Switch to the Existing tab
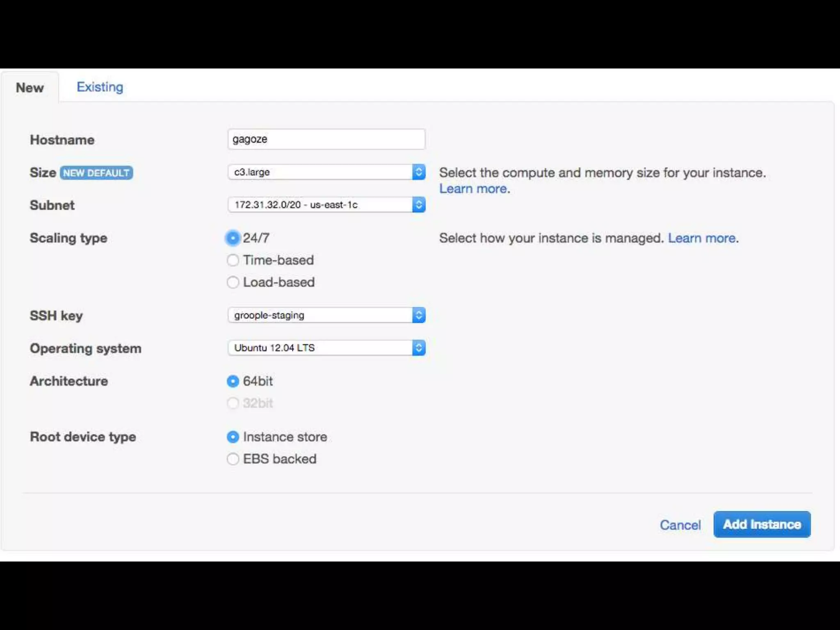Screen dimensions: 840x630 point(100,87)
